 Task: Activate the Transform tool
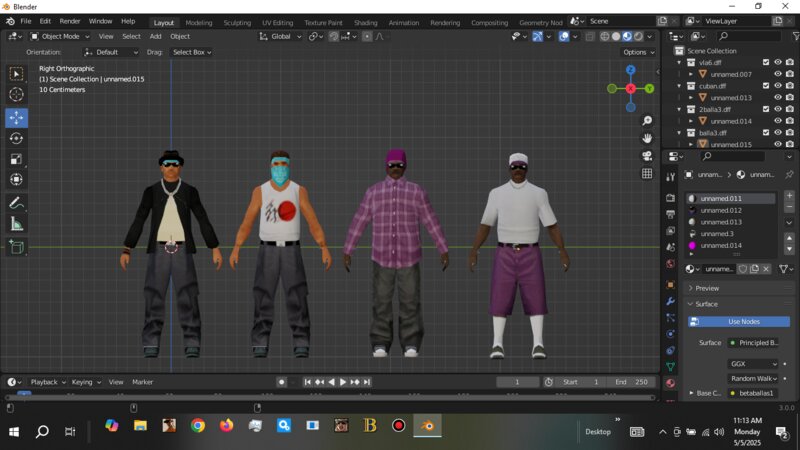click(16, 180)
